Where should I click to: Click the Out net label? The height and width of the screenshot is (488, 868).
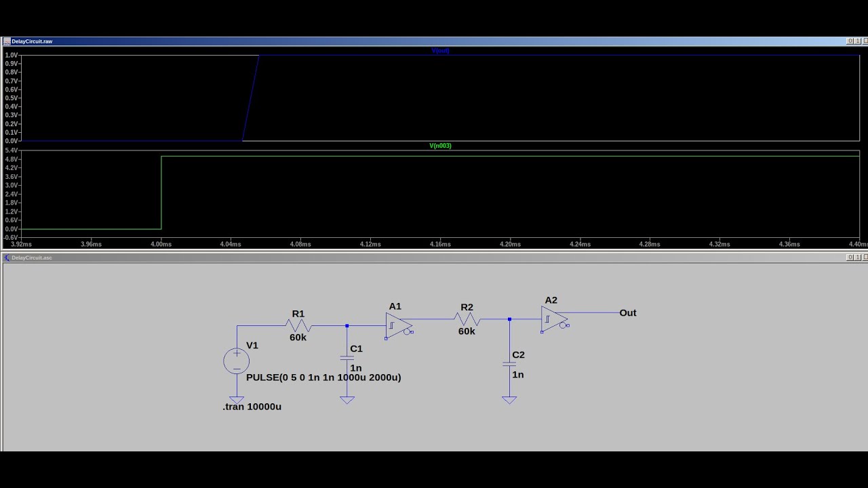(628, 313)
